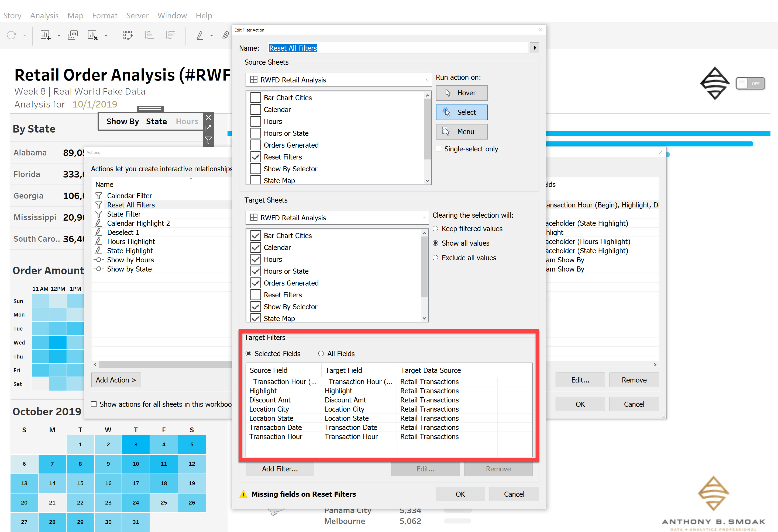Open the Server menu
778x532 pixels.
click(137, 15)
